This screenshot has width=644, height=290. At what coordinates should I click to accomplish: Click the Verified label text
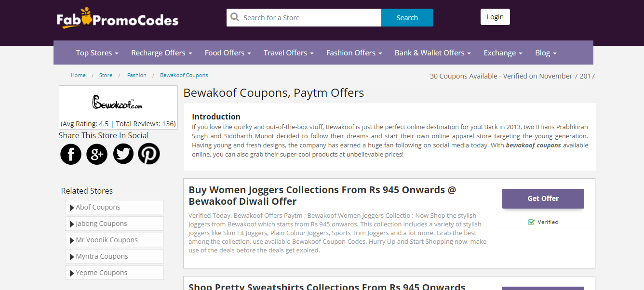click(548, 222)
